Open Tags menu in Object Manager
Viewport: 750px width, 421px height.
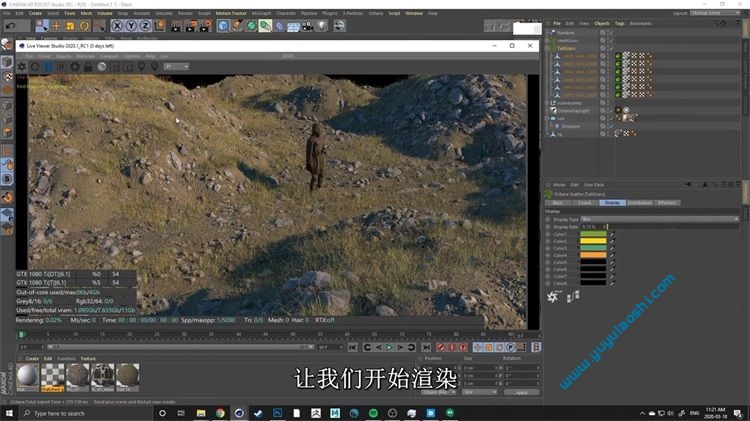pos(619,23)
